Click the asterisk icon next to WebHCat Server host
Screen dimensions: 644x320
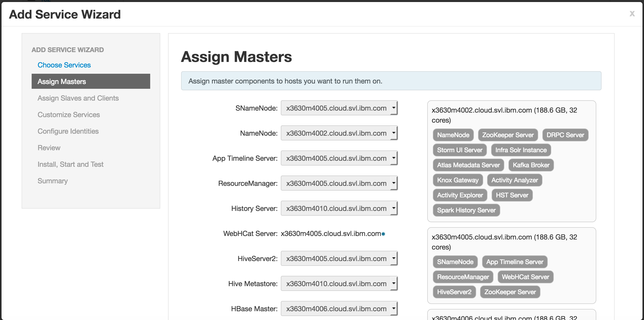[x=383, y=234]
